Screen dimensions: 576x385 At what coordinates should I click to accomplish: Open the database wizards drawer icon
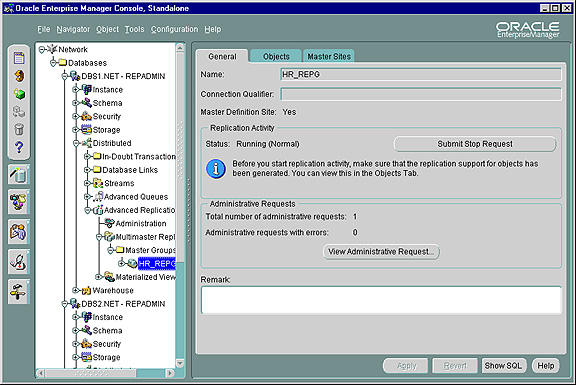(x=19, y=175)
